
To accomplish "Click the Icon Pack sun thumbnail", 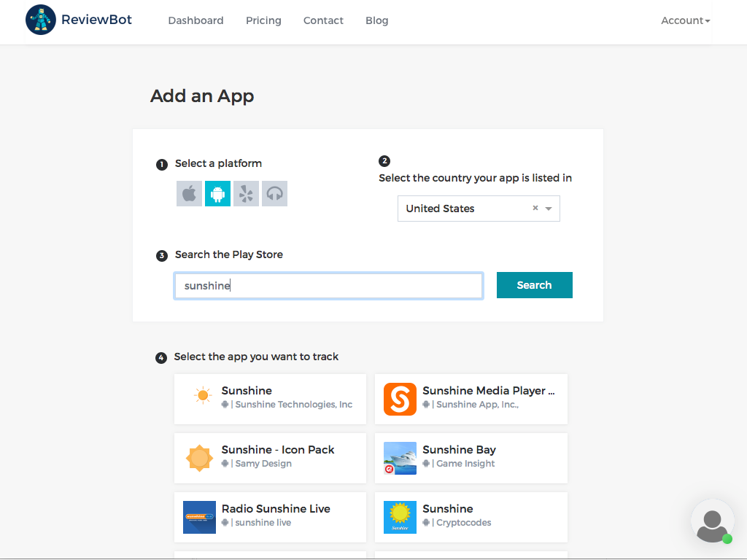I will (x=200, y=458).
